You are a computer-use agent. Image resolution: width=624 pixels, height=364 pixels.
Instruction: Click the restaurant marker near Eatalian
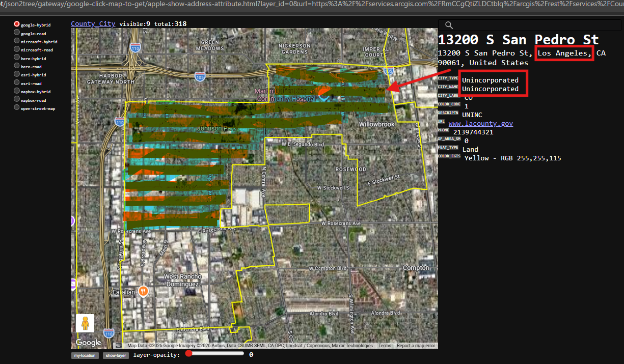[x=144, y=291]
